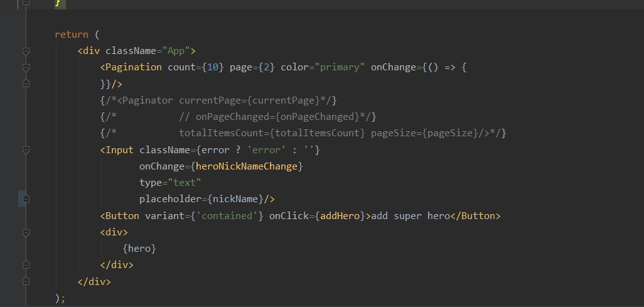Click the count={10} attribute
Viewport: 644px width, 307px height.
(x=195, y=67)
